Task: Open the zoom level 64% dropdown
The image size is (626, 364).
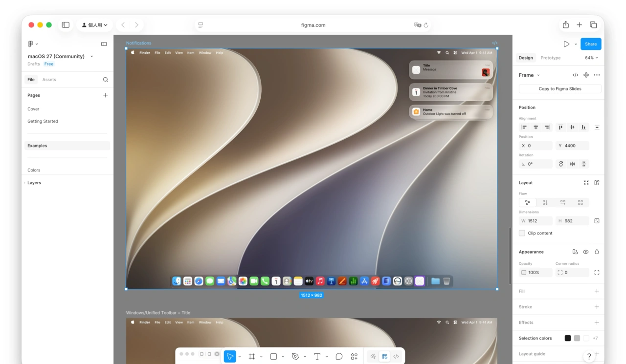Action: (591, 58)
